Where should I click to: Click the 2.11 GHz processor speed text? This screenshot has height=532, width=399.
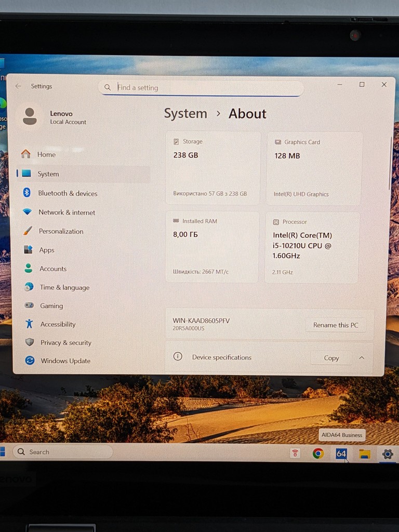[x=282, y=272]
